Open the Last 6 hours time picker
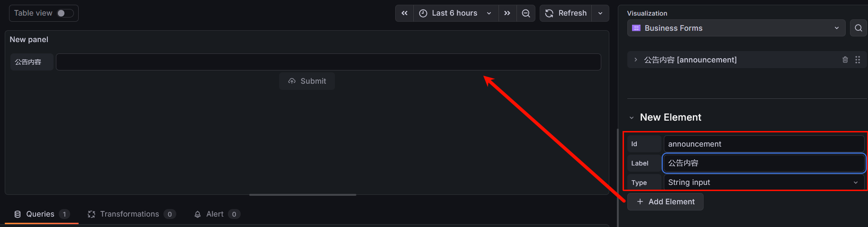 click(x=455, y=13)
